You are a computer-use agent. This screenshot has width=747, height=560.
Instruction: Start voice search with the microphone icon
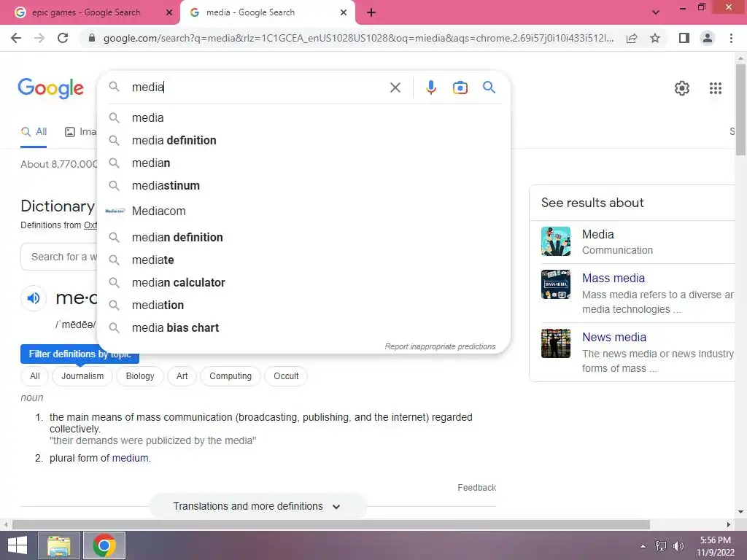tap(430, 87)
